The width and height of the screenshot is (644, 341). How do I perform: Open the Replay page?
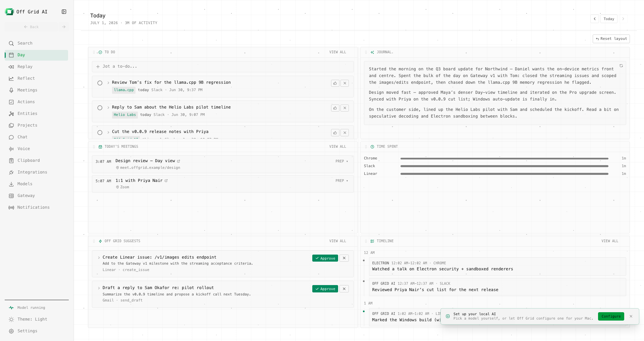[37, 67]
